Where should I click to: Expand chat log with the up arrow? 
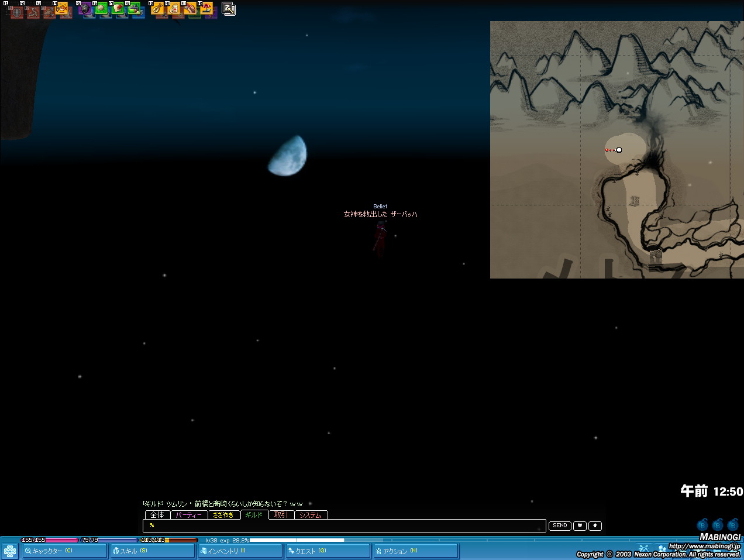coord(595,525)
